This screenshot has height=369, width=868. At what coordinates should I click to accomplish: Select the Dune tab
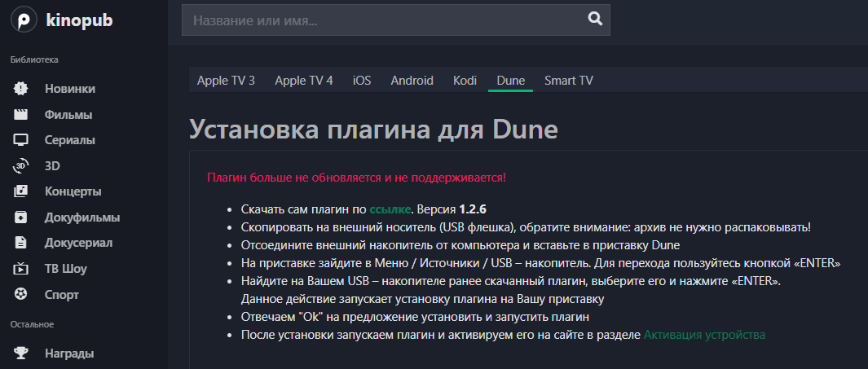510,80
